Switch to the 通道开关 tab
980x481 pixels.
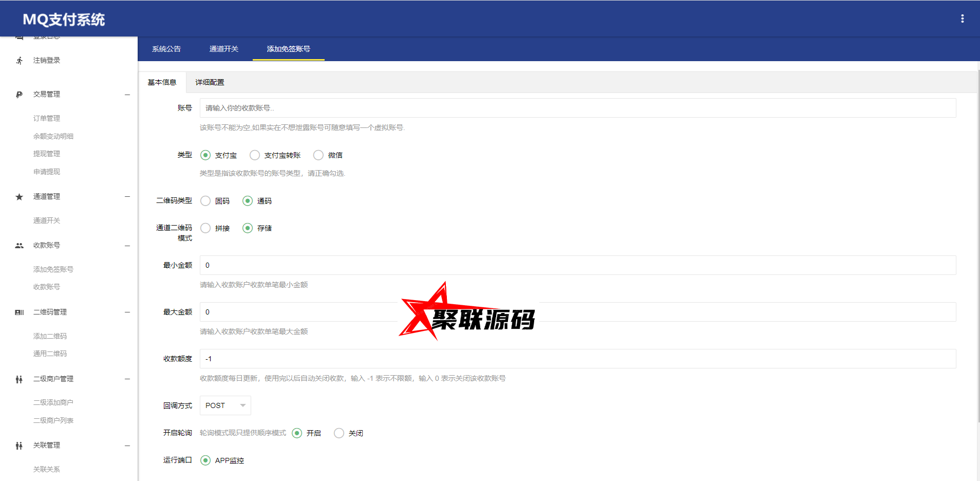click(x=224, y=49)
